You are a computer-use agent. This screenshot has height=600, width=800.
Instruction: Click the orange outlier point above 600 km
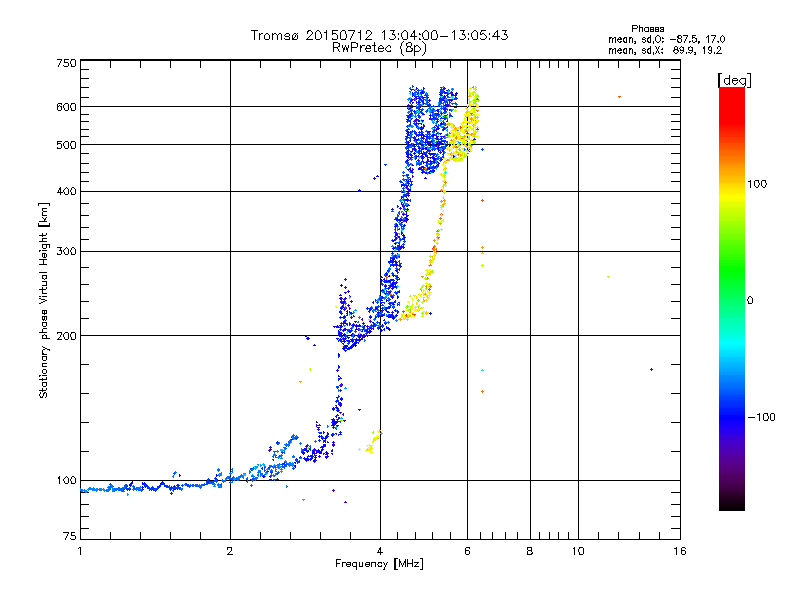(x=619, y=96)
